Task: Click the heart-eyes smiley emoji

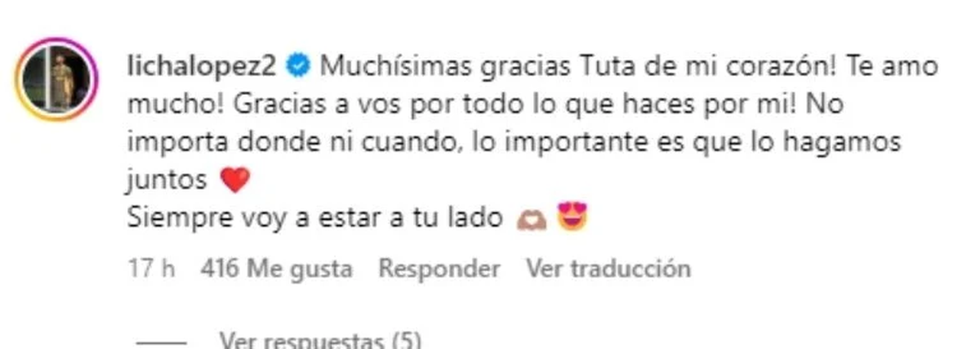Action: pos(569,217)
